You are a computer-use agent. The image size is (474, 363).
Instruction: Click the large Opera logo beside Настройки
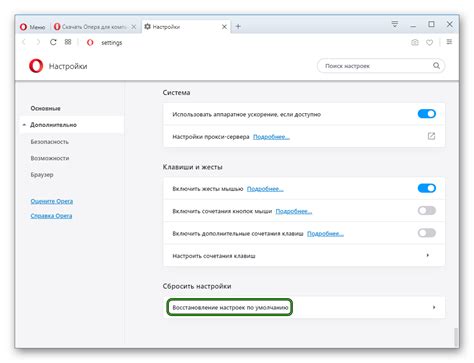point(36,66)
